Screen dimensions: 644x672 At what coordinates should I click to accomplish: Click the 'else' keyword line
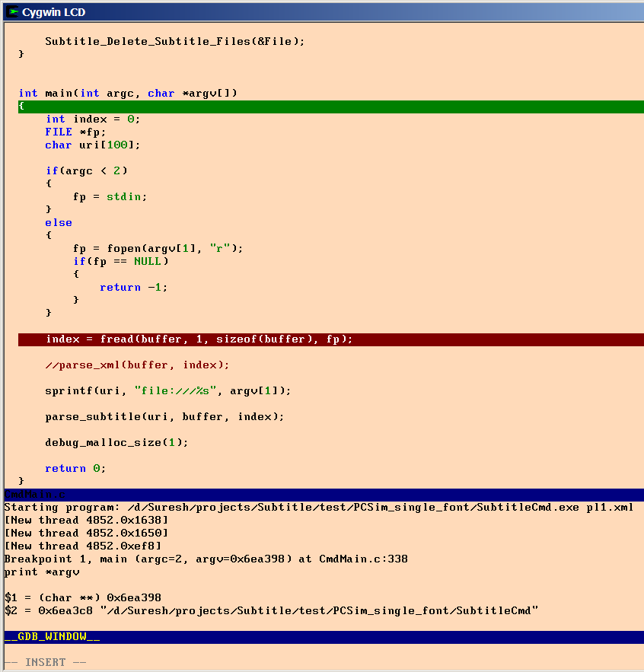click(59, 222)
